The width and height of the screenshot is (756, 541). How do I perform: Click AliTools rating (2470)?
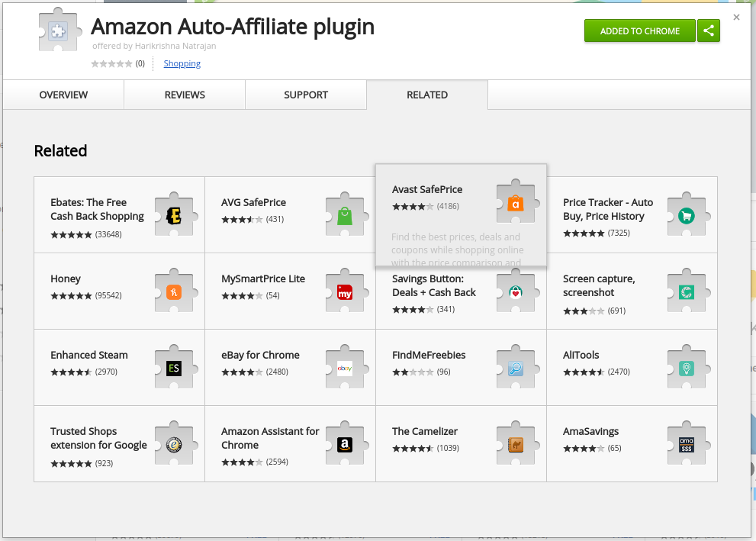tap(597, 372)
